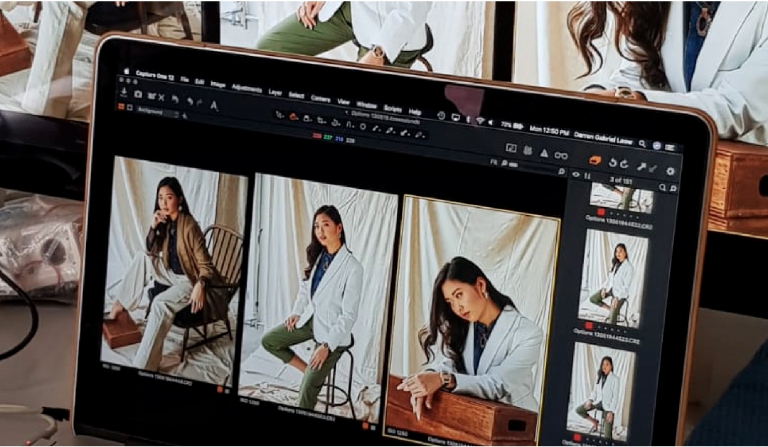Select the bottom thumbnail in browser strip

600,391
